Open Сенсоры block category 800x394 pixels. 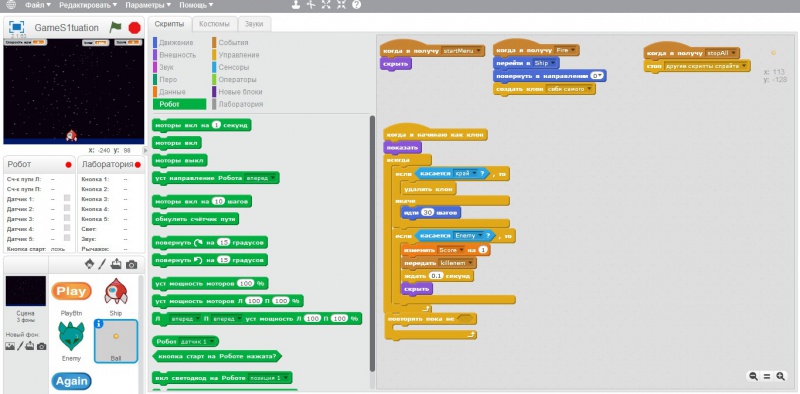234,67
